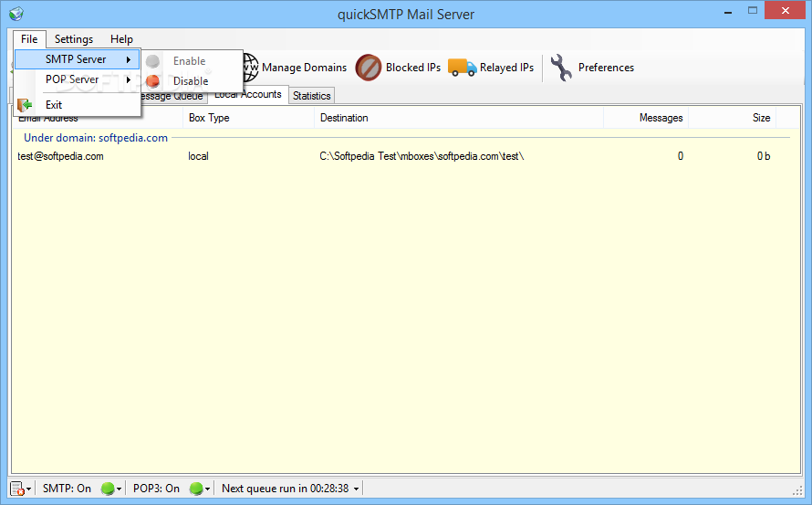
Task: Open the Help menu
Action: [121, 39]
